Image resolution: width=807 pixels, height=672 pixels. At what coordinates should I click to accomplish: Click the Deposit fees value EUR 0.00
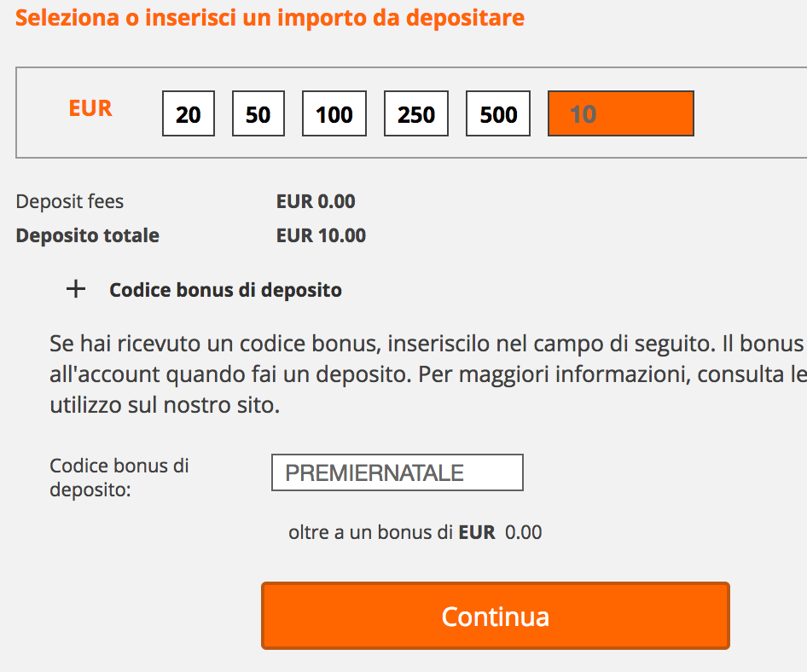[316, 201]
